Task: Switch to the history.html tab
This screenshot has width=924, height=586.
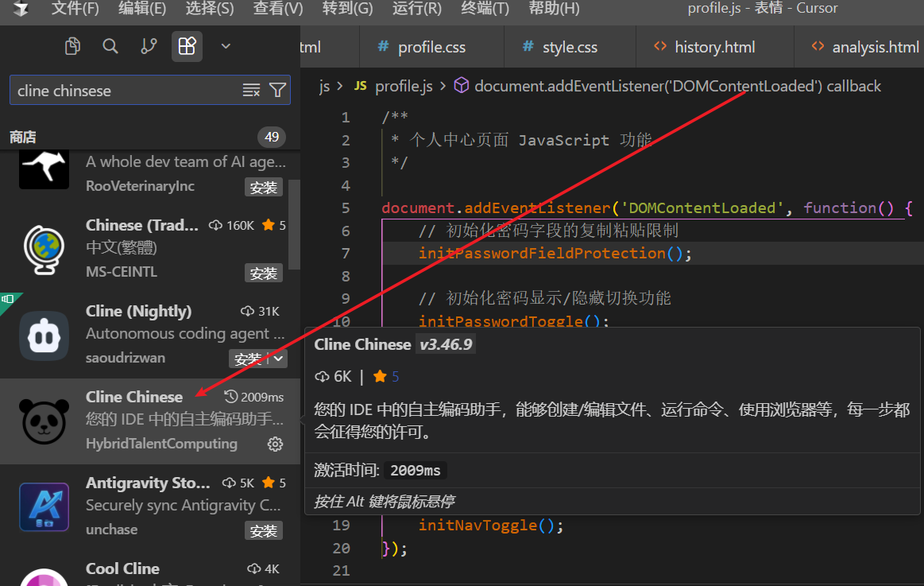Action: (715, 47)
